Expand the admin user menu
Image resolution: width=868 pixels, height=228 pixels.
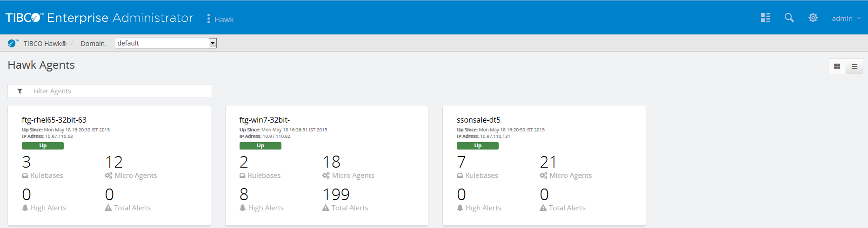846,19
